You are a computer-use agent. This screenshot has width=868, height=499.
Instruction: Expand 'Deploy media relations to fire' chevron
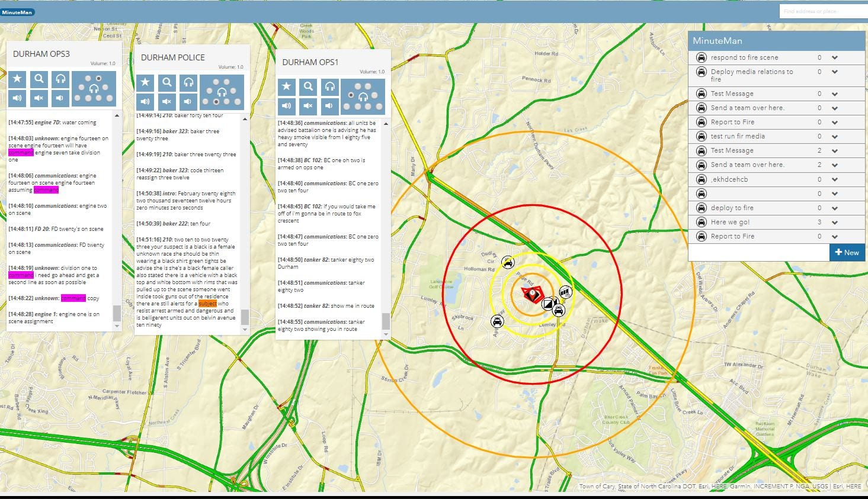(834, 72)
